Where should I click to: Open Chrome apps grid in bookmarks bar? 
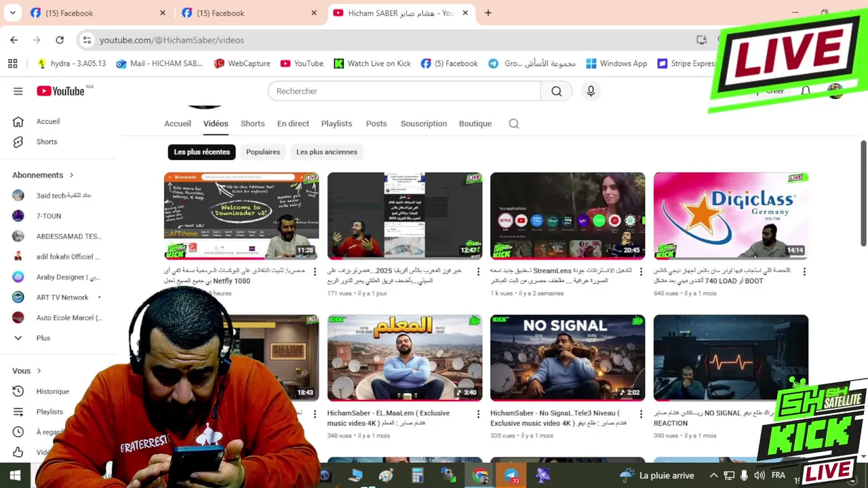tap(12, 63)
